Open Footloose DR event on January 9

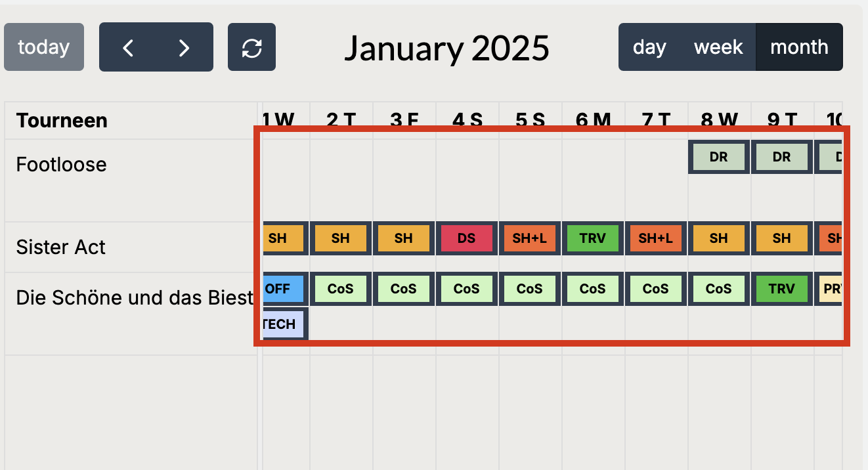click(781, 158)
